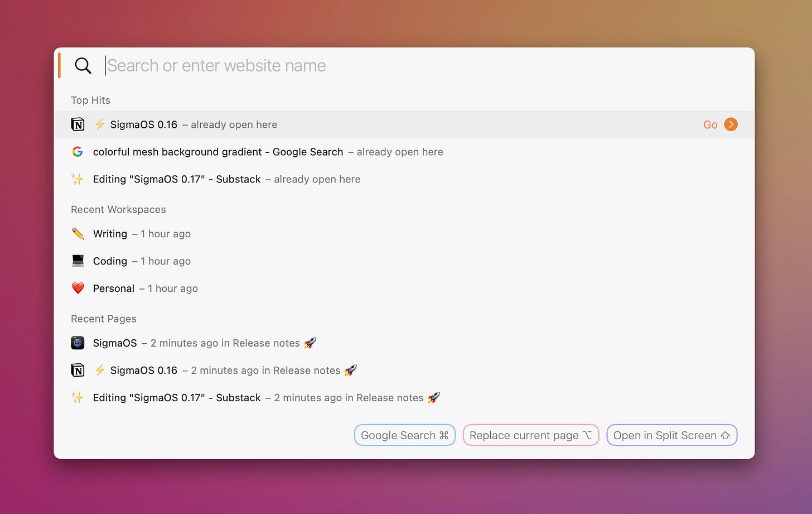Click the orange Go label
The height and width of the screenshot is (514, 812).
pos(710,124)
